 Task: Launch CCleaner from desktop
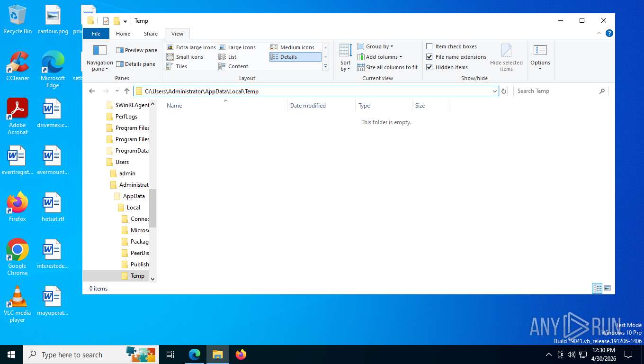(x=18, y=66)
